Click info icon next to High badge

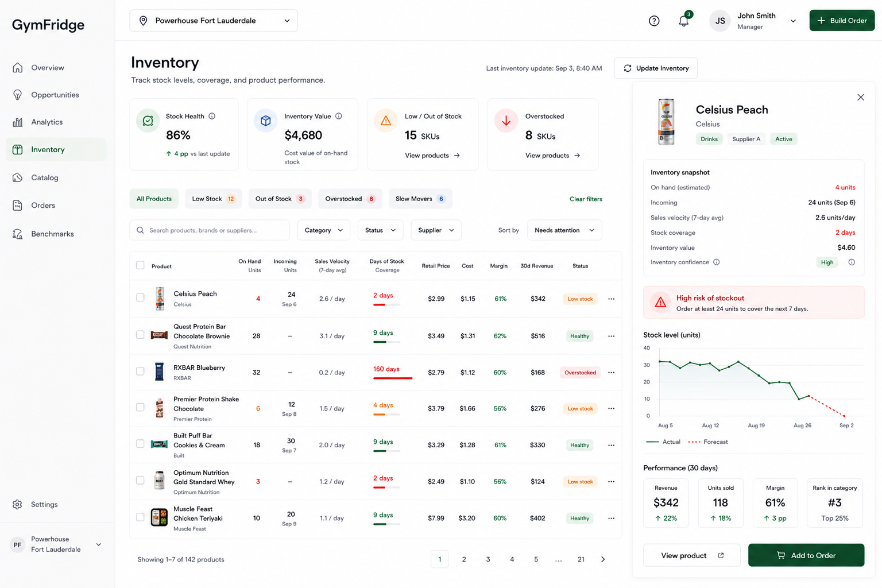coord(852,262)
